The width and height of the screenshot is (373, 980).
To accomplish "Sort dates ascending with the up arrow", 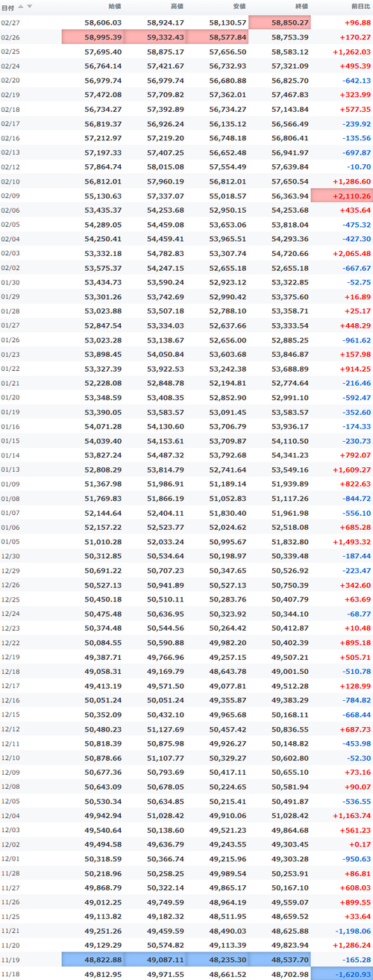I will [20, 7].
